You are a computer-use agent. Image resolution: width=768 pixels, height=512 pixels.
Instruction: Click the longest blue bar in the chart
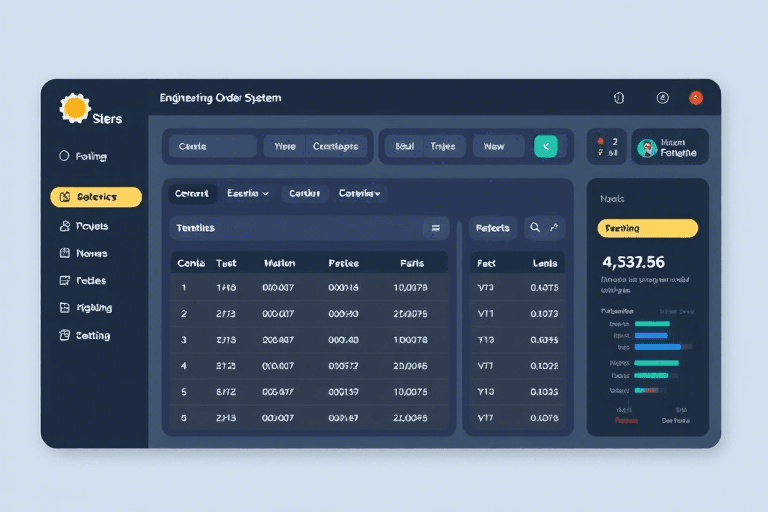tap(657, 347)
